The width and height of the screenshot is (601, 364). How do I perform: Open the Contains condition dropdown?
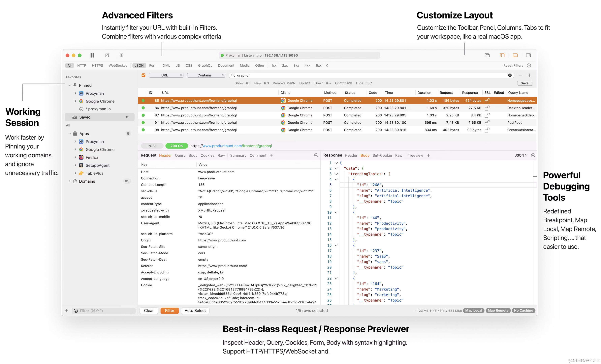point(206,75)
